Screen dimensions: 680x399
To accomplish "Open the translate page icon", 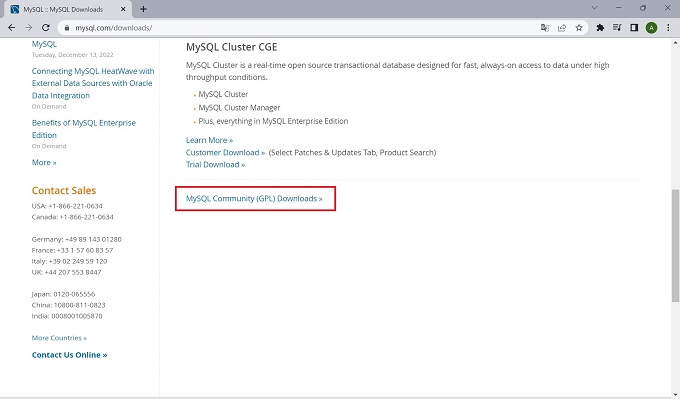I will click(545, 28).
